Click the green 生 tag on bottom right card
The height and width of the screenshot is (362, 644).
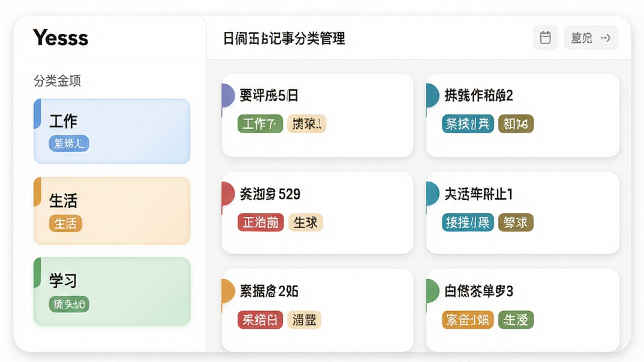(516, 320)
